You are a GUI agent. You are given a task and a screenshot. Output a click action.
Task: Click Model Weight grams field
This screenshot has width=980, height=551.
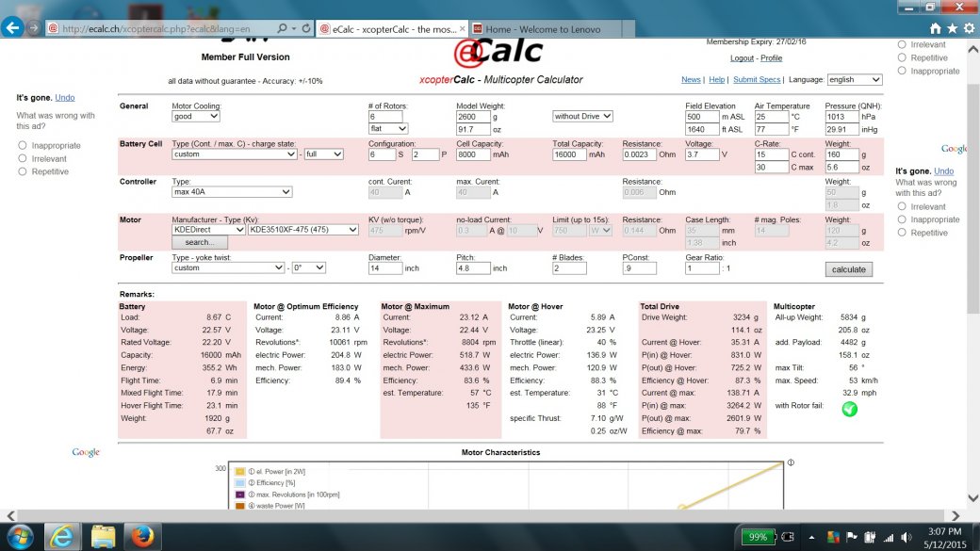tap(473, 116)
